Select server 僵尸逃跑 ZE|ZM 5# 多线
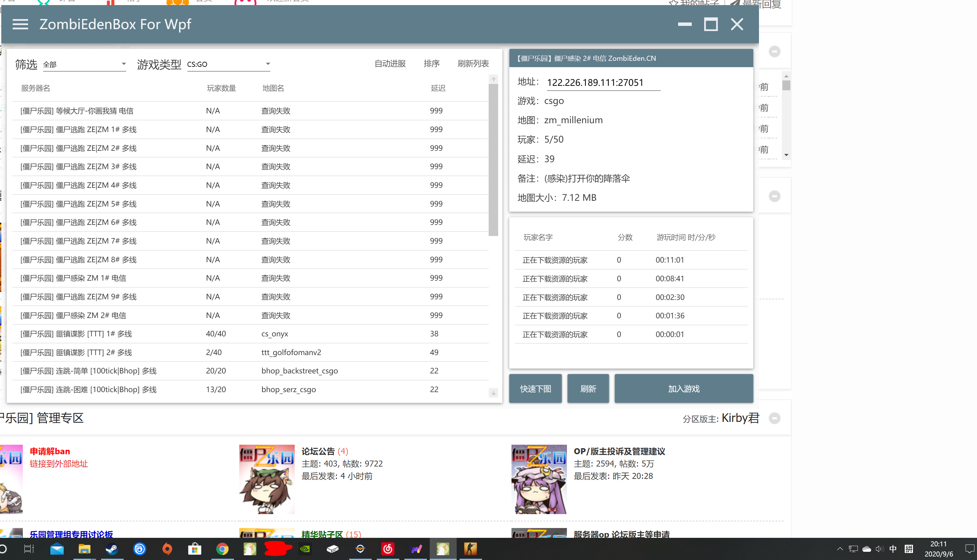 click(250, 204)
